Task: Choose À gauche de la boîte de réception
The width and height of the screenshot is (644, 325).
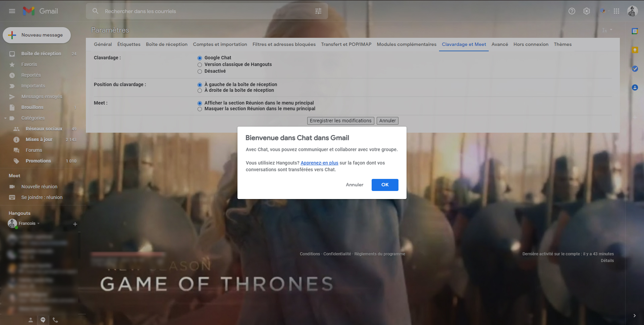Action: [200, 85]
